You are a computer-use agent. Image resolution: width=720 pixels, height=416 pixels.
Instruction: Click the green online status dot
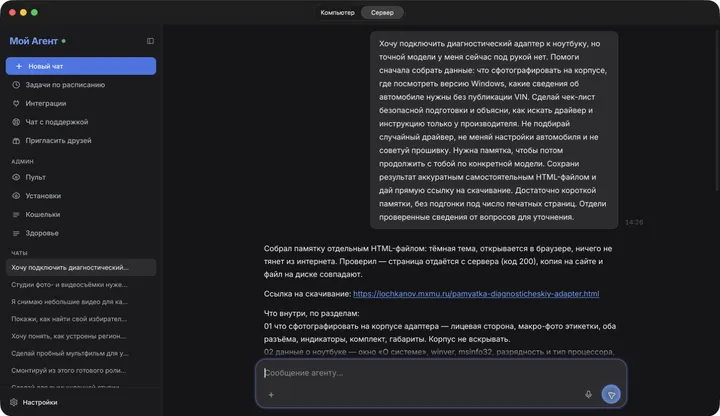[64, 41]
